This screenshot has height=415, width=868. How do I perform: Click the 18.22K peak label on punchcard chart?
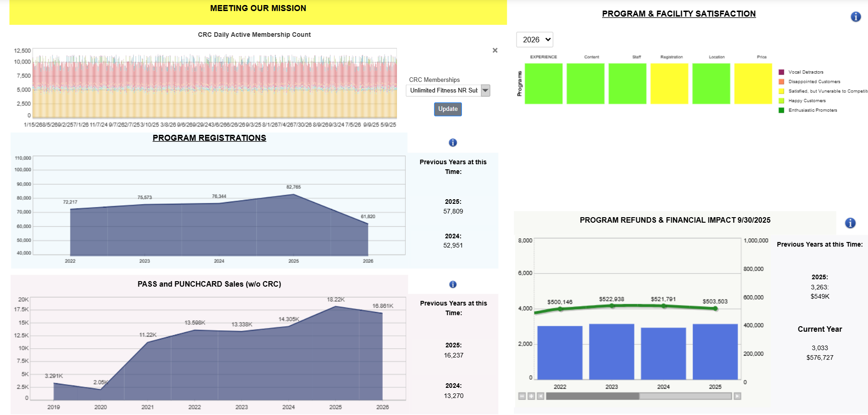(x=336, y=300)
